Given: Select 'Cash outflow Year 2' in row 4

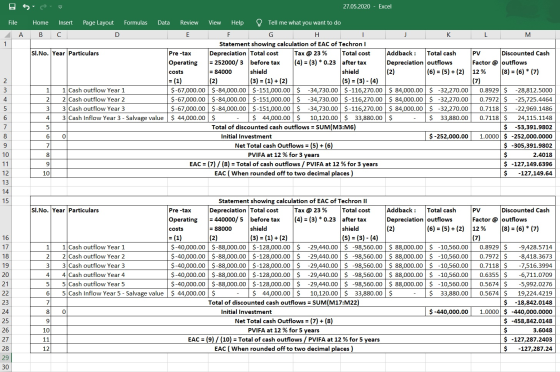Looking at the screenshot, I should point(117,99).
